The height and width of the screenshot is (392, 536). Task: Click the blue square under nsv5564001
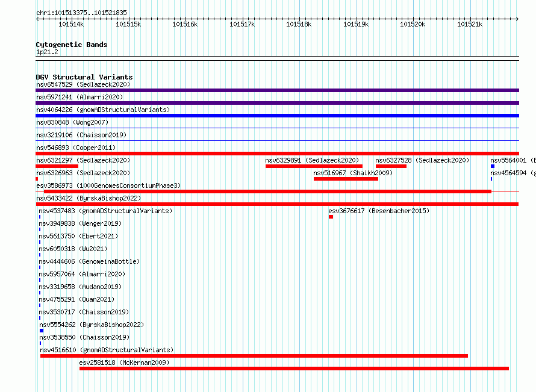pos(493,166)
